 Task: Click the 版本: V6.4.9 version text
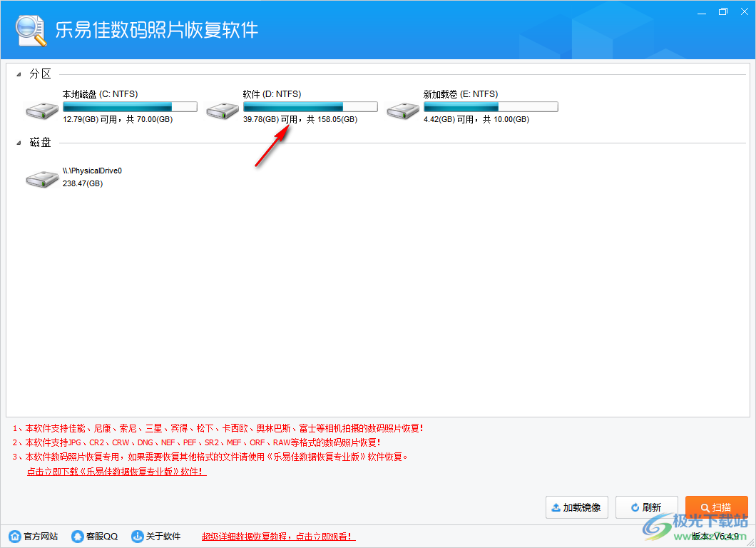pos(715,536)
